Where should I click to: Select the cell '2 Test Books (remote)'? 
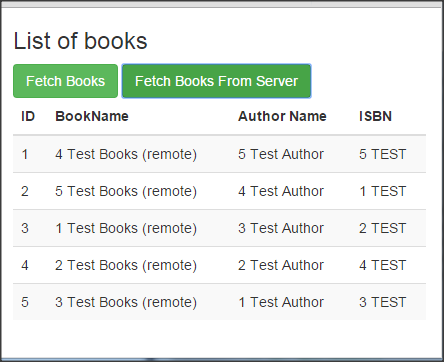coord(126,265)
